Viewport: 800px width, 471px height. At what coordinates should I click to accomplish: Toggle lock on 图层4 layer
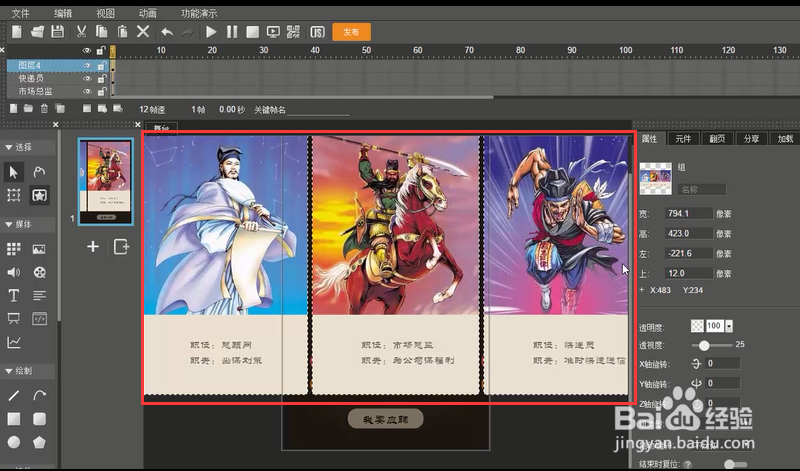pyautogui.click(x=102, y=66)
